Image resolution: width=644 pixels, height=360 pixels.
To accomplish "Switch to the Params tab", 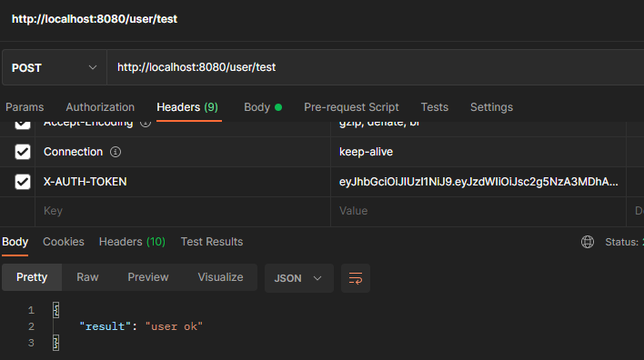I will [x=25, y=107].
